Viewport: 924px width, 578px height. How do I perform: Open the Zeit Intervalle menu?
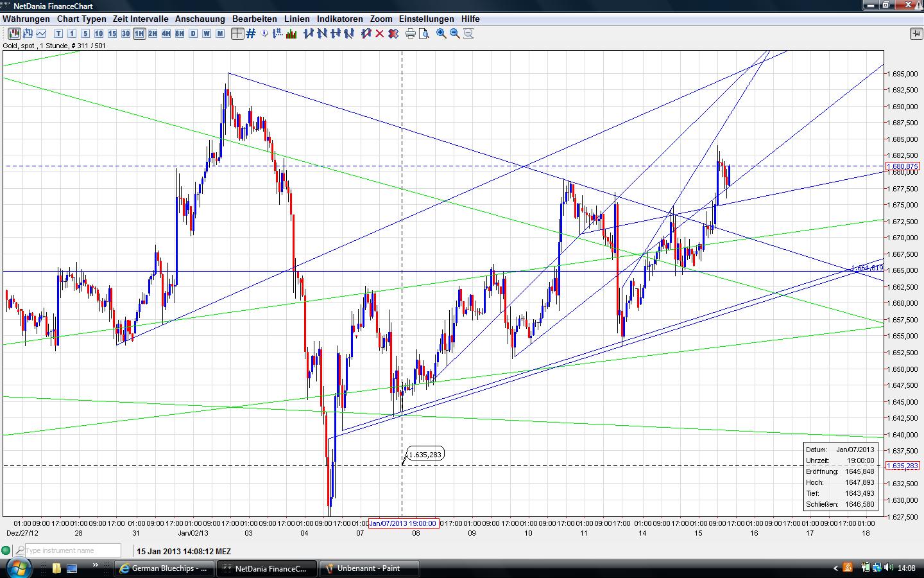(x=140, y=19)
